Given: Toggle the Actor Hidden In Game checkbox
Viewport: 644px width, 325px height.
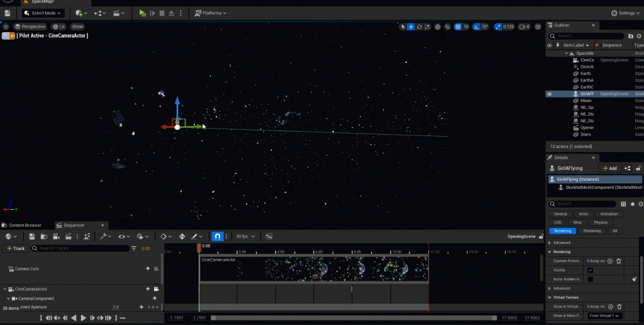Looking at the screenshot, I should point(590,279).
